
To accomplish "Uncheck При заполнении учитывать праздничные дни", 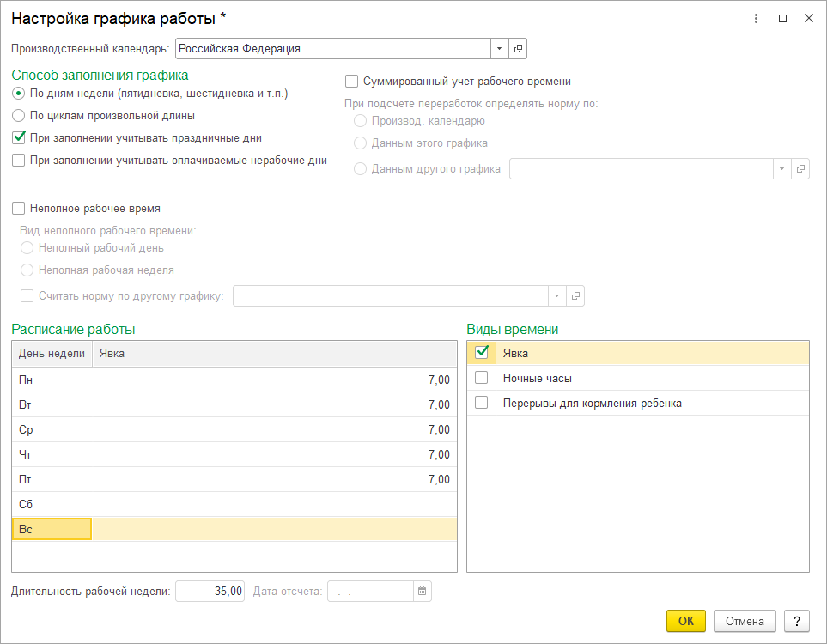I will point(19,137).
